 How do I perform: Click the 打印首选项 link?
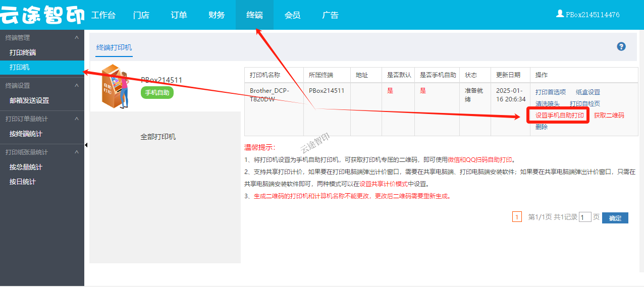coord(551,92)
